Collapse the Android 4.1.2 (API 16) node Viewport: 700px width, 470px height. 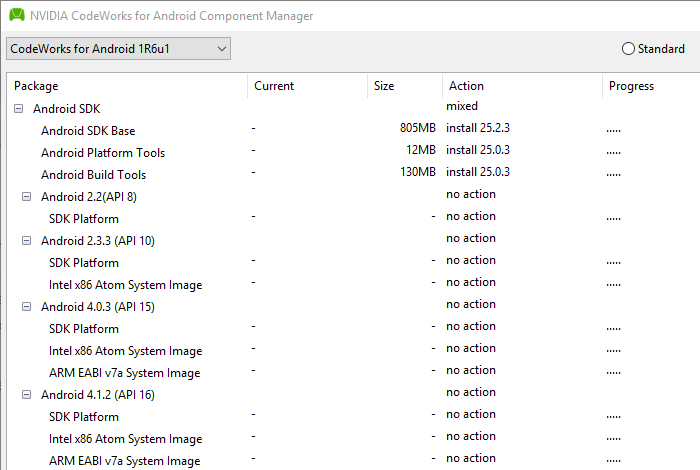tap(27, 395)
